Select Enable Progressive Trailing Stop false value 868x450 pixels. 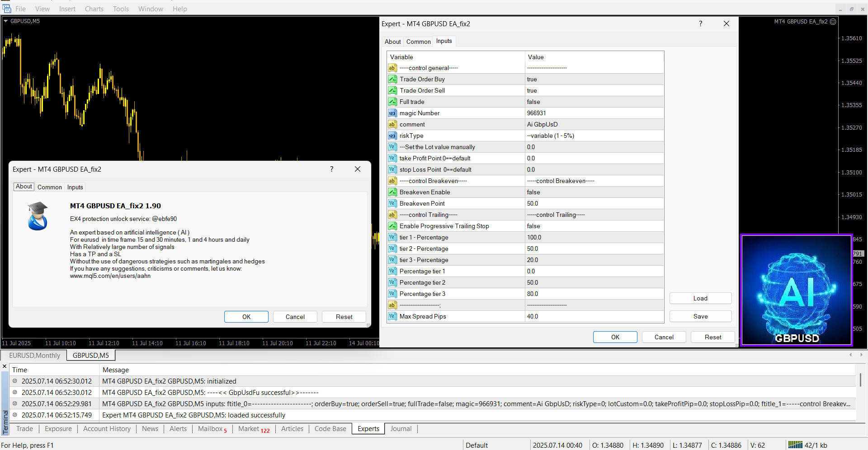(533, 226)
